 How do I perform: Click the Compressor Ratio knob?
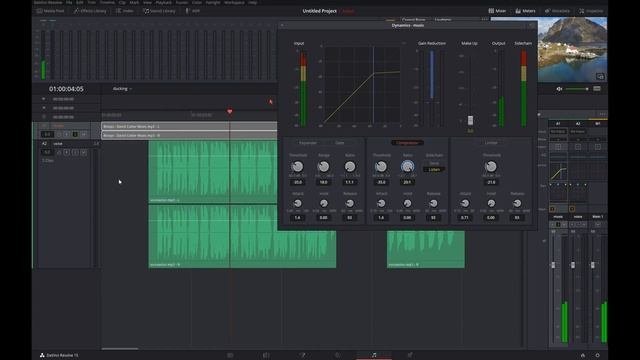tap(407, 166)
